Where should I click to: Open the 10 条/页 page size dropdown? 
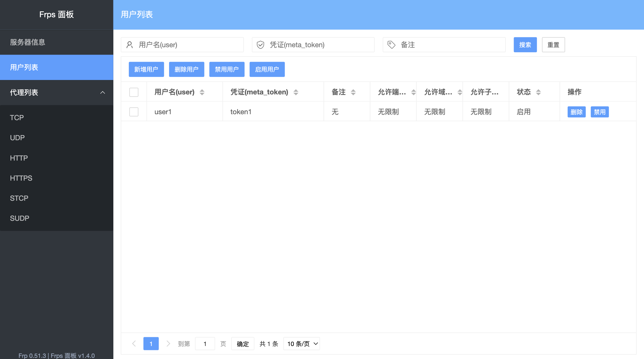point(301,343)
